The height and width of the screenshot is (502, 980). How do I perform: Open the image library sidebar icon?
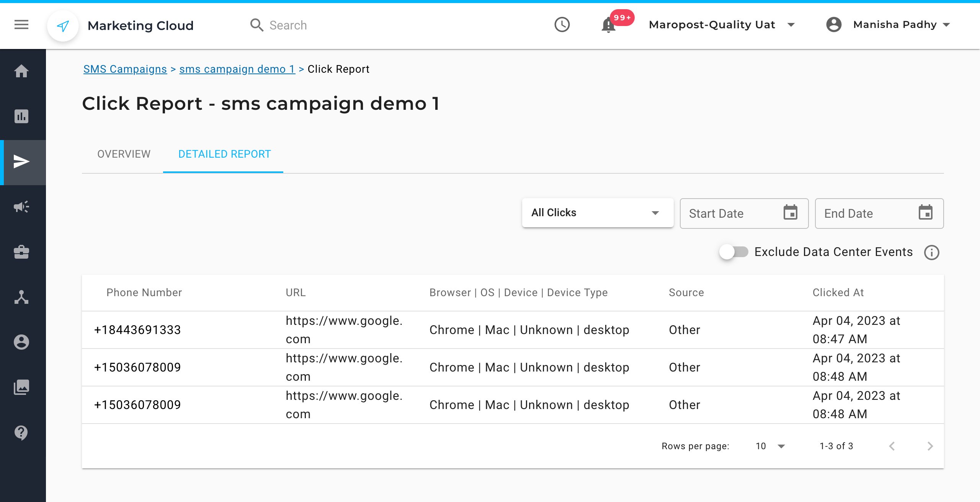tap(21, 387)
